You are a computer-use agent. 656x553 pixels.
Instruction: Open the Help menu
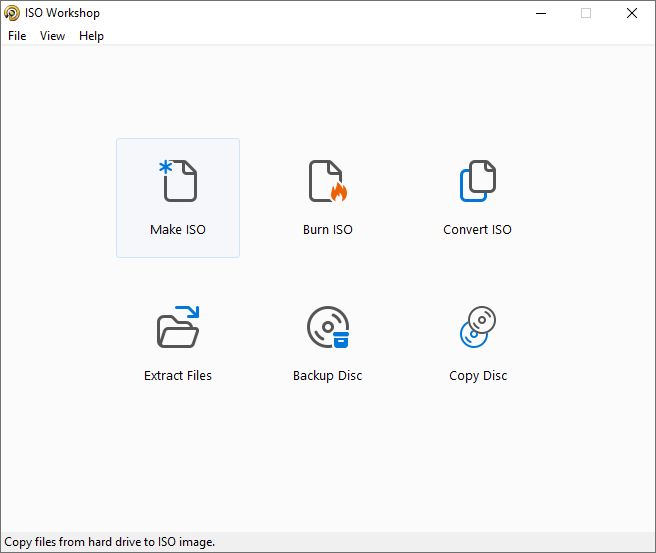[91, 36]
